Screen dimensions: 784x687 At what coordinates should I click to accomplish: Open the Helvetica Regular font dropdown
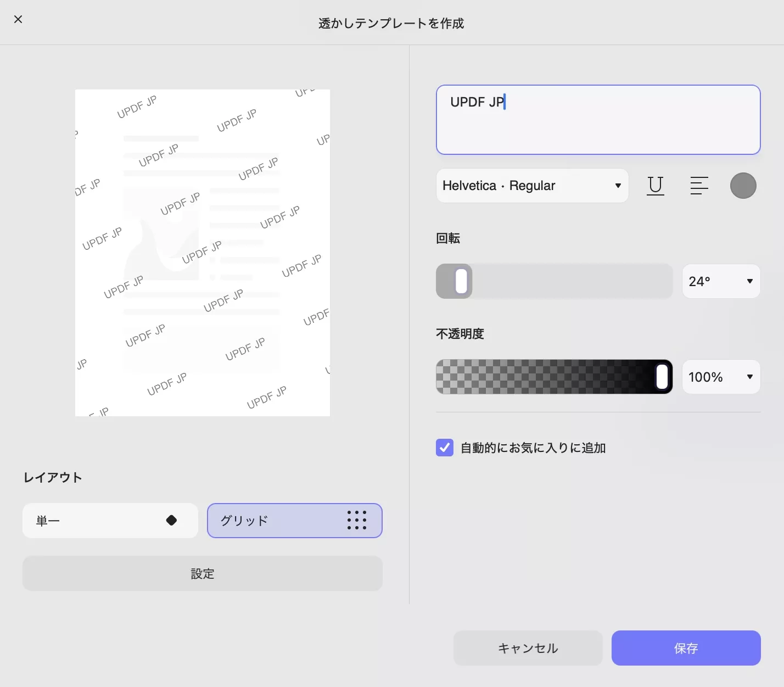(532, 186)
